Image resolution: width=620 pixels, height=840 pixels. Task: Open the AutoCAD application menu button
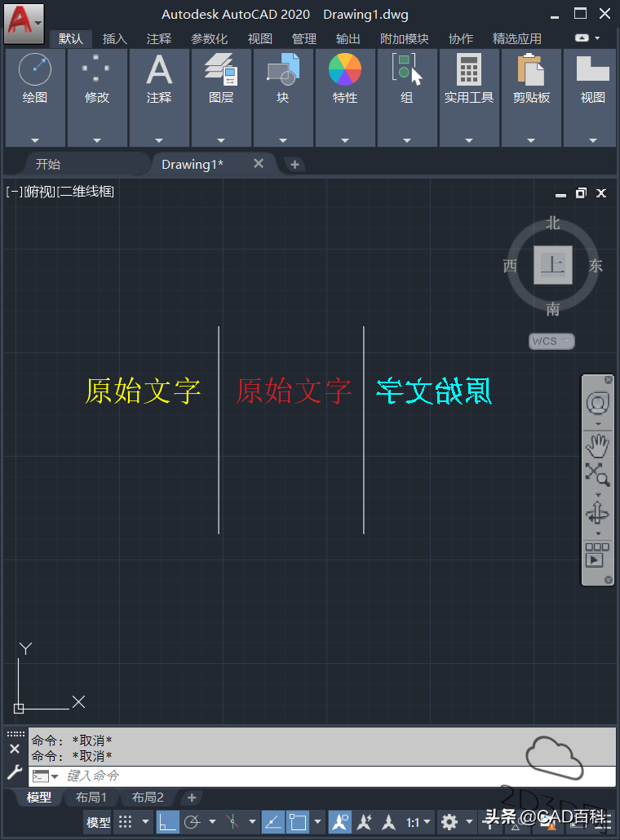tap(24, 23)
